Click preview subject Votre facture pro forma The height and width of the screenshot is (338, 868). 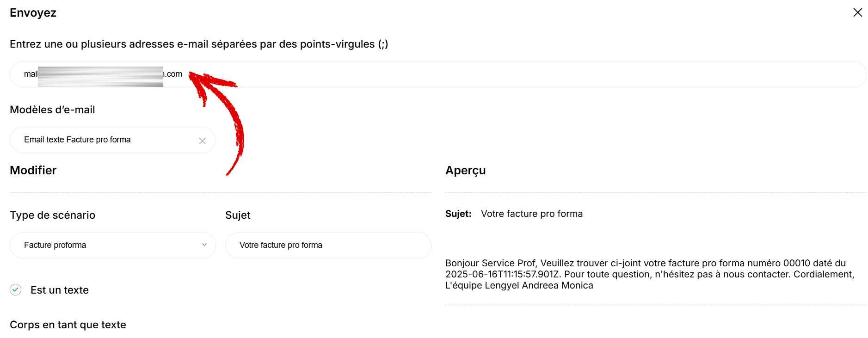[x=532, y=214]
